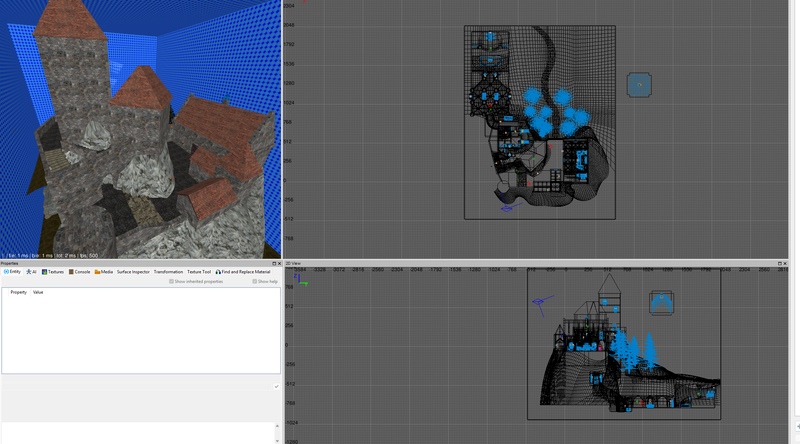Open the Surface Inspector tab

(133, 272)
